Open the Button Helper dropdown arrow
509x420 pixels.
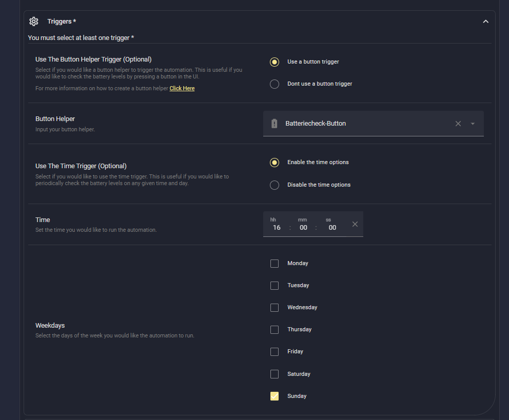tap(473, 124)
